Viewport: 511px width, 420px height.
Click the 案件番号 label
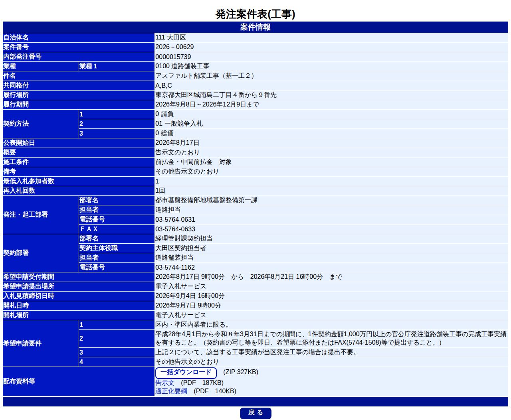coord(16,47)
